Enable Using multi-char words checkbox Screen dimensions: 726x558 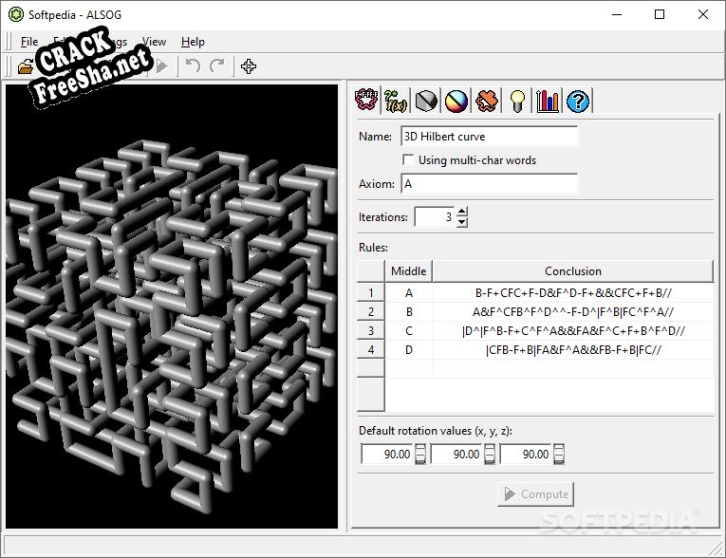[x=408, y=160]
